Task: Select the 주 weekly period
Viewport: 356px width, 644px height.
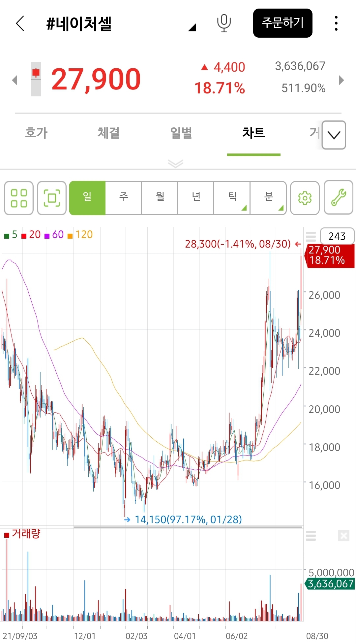Action: (x=123, y=198)
